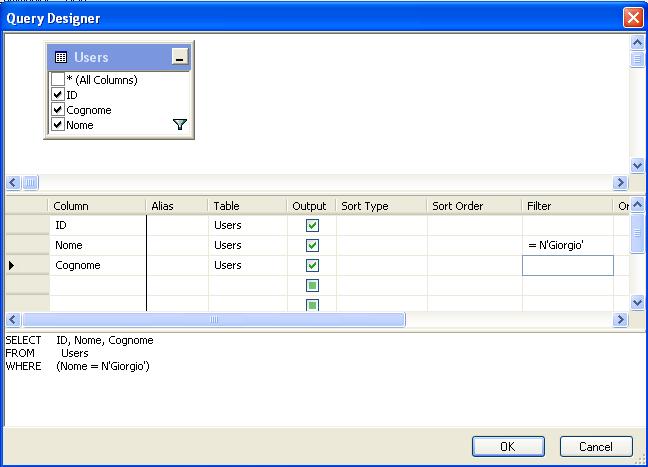Viewport: 648px width, 467px height.
Task: Click the Cancel button
Action: pyautogui.click(x=596, y=446)
